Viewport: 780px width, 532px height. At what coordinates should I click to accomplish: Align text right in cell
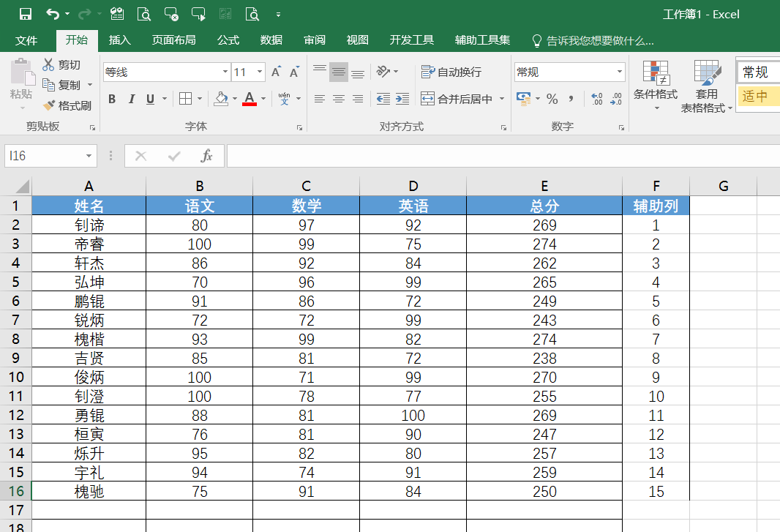click(x=358, y=99)
